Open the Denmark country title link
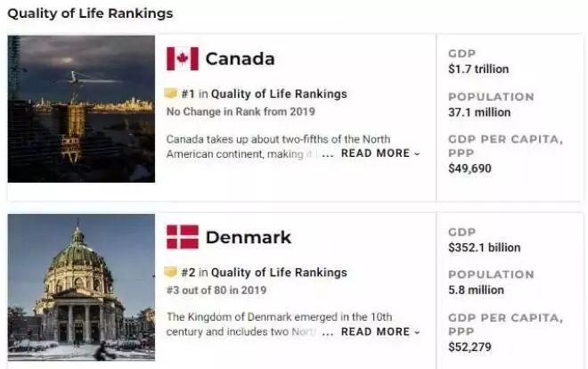 pyautogui.click(x=248, y=237)
